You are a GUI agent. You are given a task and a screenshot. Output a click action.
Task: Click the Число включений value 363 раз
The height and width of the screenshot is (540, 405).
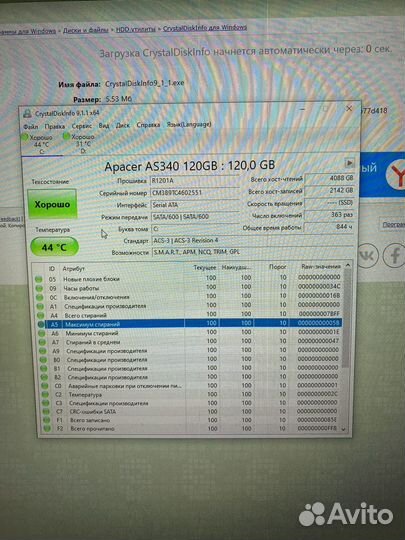(330, 215)
